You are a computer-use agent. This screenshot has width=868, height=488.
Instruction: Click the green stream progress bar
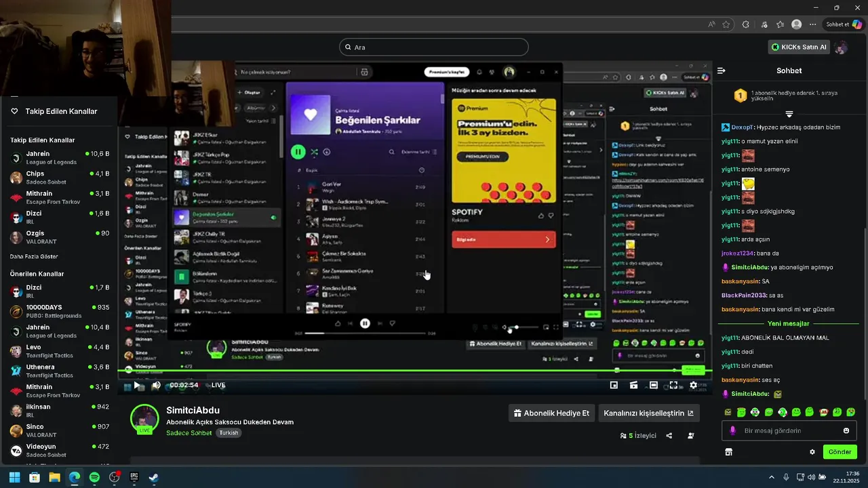[x=414, y=371]
